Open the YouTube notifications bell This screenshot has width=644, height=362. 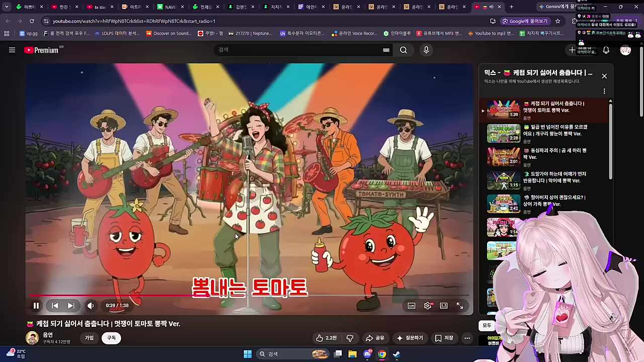click(x=606, y=50)
